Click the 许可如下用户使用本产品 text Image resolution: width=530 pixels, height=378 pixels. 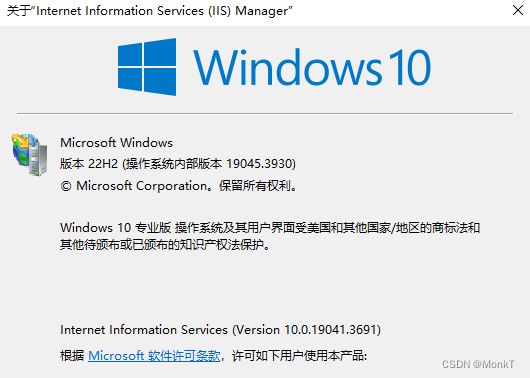[x=299, y=356]
